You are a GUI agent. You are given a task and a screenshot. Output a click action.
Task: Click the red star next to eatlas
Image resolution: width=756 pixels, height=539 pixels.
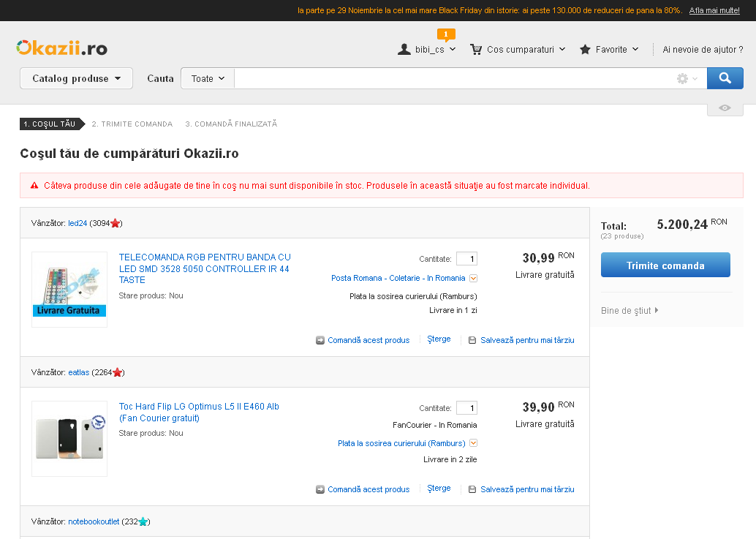pyautogui.click(x=117, y=372)
